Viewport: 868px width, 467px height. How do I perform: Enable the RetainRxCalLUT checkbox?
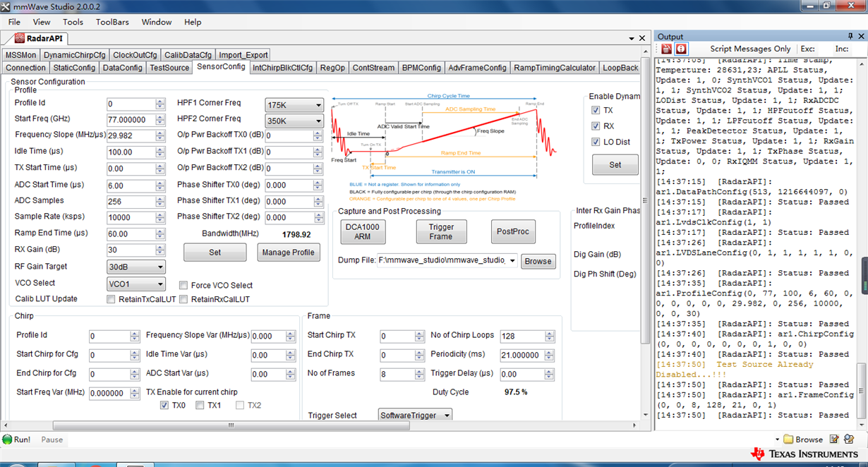tap(183, 300)
